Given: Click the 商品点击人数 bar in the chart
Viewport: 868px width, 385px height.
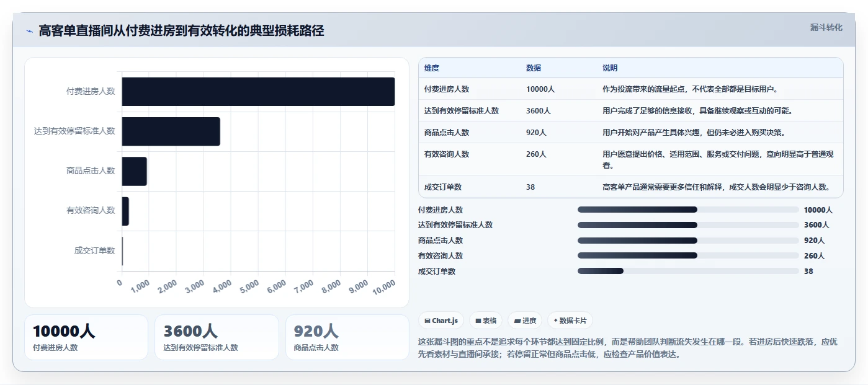Looking at the screenshot, I should coord(134,171).
